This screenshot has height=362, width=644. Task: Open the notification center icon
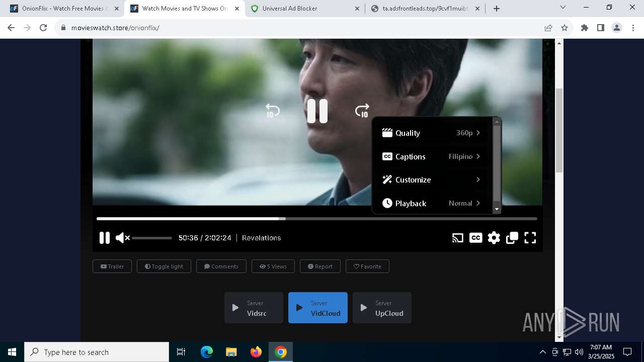(627, 352)
